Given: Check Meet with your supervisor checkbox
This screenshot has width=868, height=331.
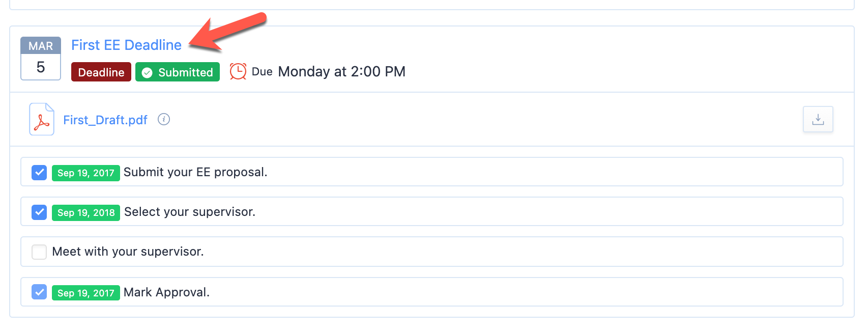Looking at the screenshot, I should point(39,252).
